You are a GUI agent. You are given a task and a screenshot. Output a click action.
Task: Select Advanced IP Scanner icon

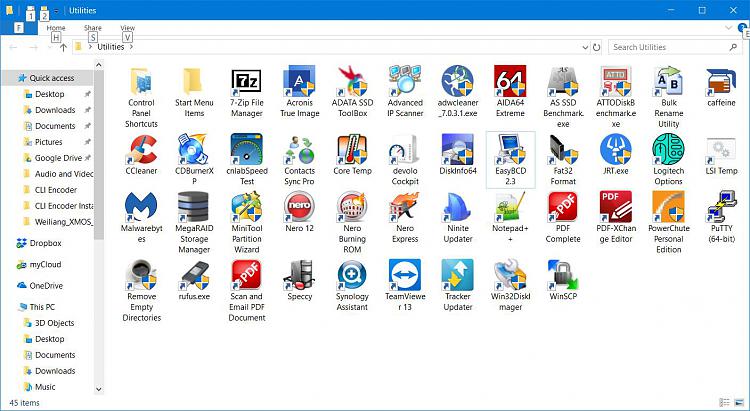[405, 82]
